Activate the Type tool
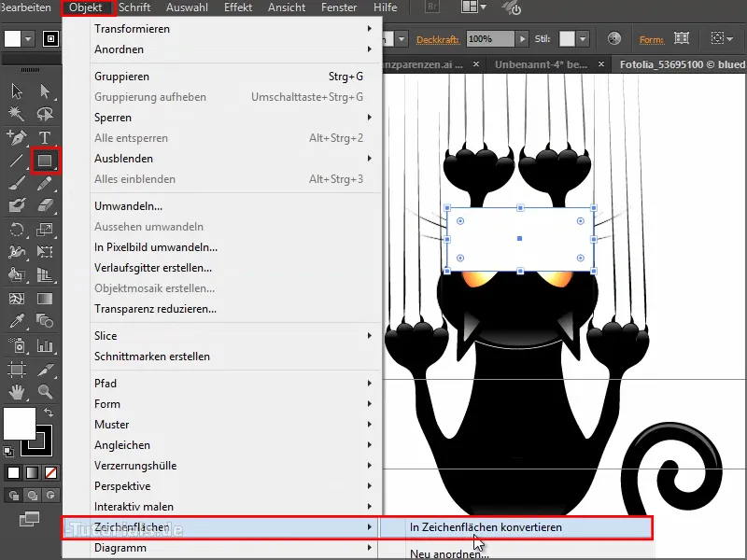Viewport: 747px width, 560px height. tap(45, 137)
